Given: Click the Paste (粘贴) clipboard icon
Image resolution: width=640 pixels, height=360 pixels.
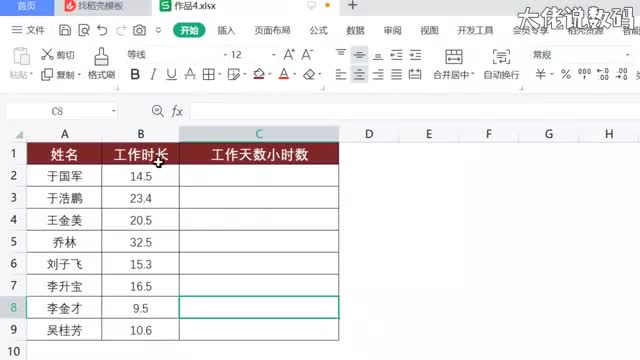Looking at the screenshot, I should pos(21,56).
